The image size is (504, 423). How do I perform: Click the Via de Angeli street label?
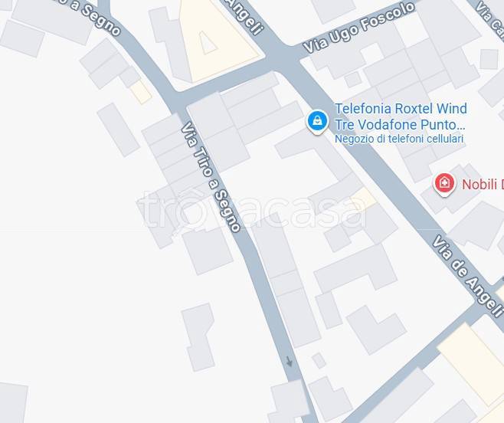pyautogui.click(x=468, y=276)
